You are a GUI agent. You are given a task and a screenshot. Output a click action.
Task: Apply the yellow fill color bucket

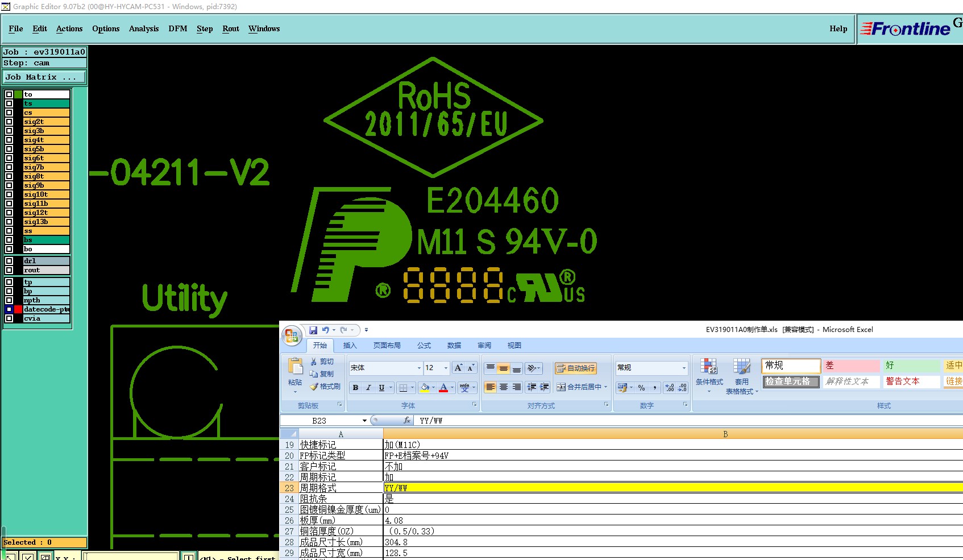tap(425, 388)
